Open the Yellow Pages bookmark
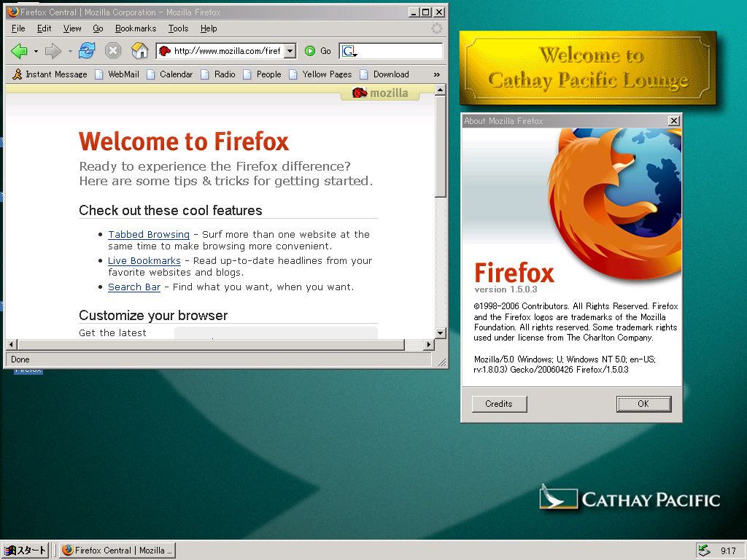This screenshot has width=747, height=560. click(321, 74)
